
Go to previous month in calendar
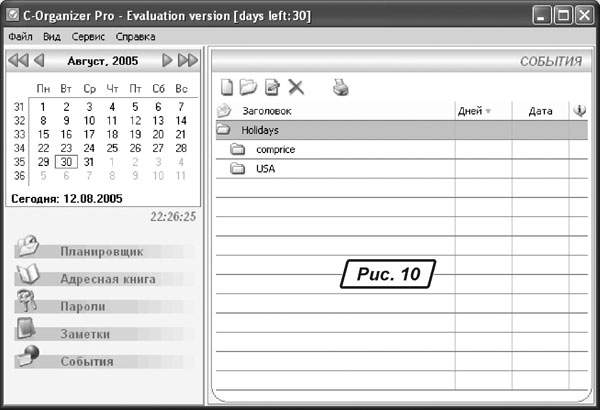tap(39, 61)
